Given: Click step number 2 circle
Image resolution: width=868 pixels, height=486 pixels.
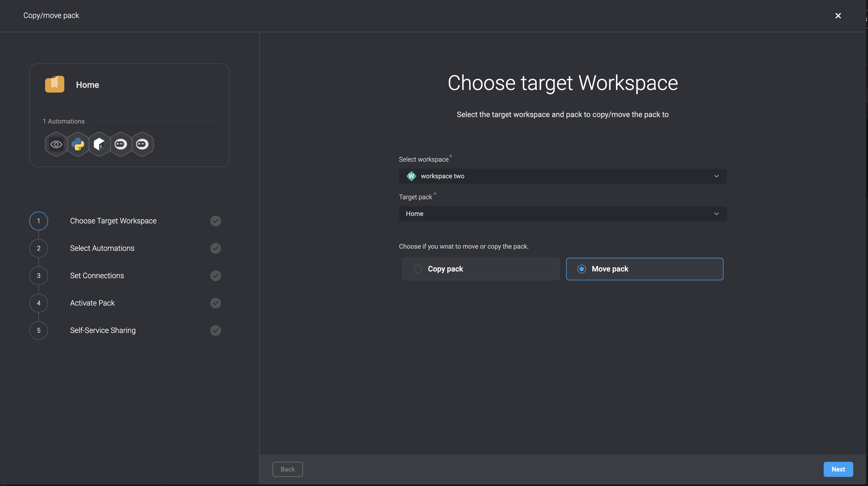Looking at the screenshot, I should pyautogui.click(x=39, y=248).
